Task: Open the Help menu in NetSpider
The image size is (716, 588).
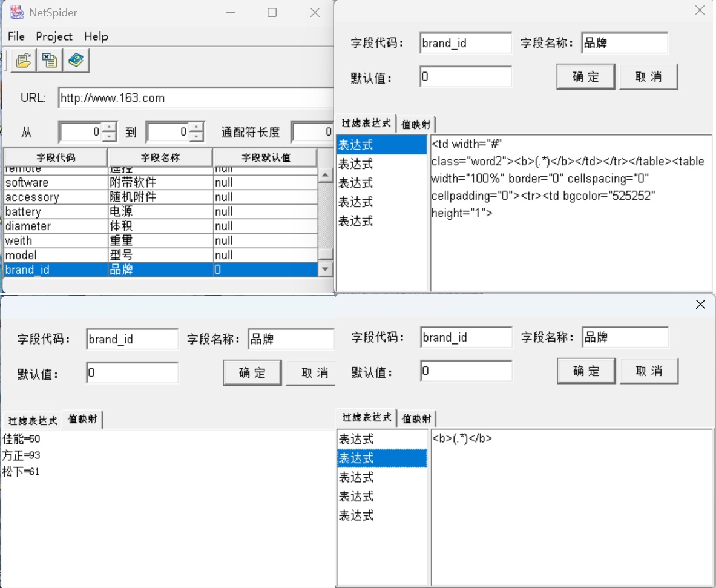Action: [96, 36]
